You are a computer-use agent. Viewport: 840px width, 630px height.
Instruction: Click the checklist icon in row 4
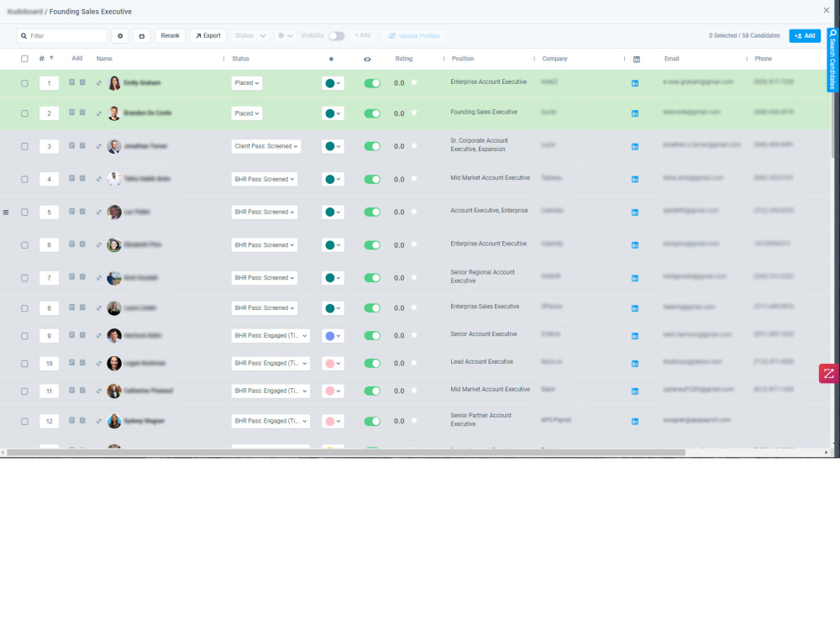pyautogui.click(x=82, y=178)
